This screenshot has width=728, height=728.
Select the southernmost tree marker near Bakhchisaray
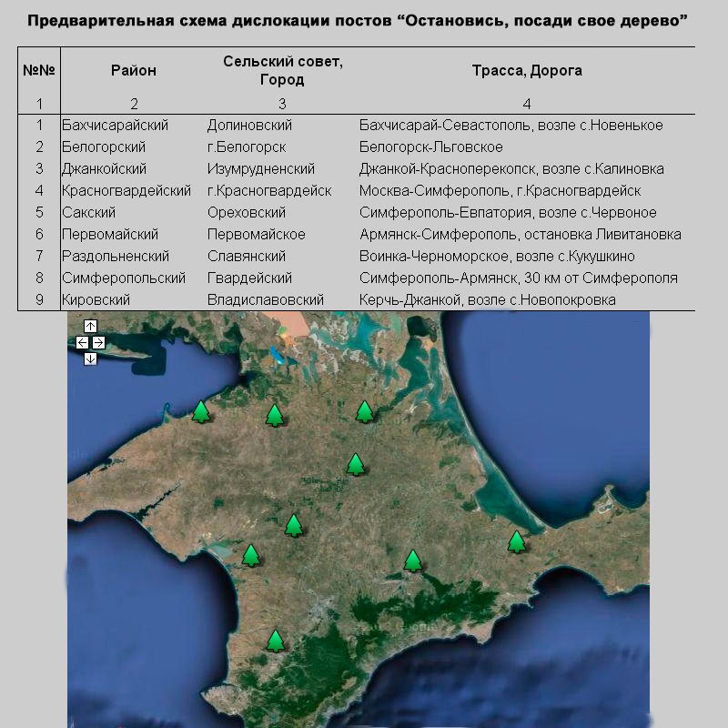[276, 642]
